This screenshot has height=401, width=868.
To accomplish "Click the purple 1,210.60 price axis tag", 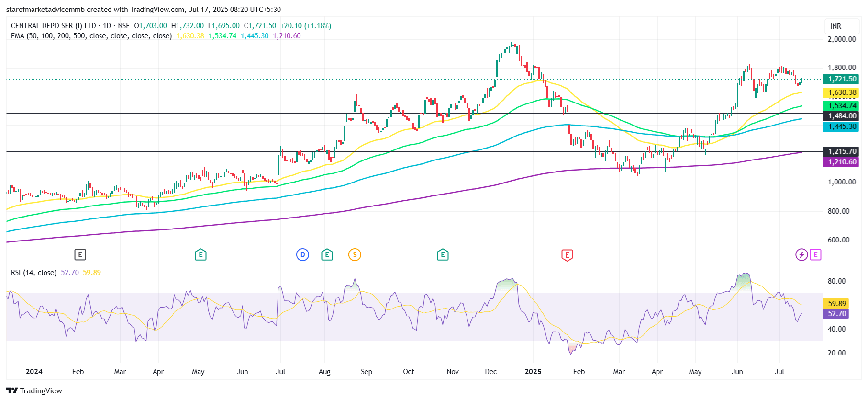I will pos(841,162).
